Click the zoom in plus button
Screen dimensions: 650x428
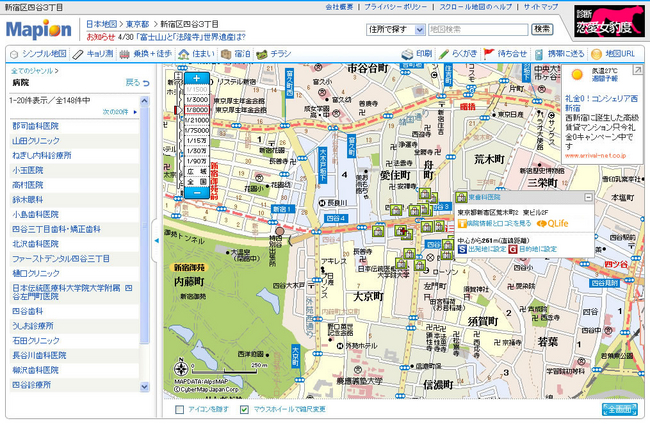click(x=196, y=78)
